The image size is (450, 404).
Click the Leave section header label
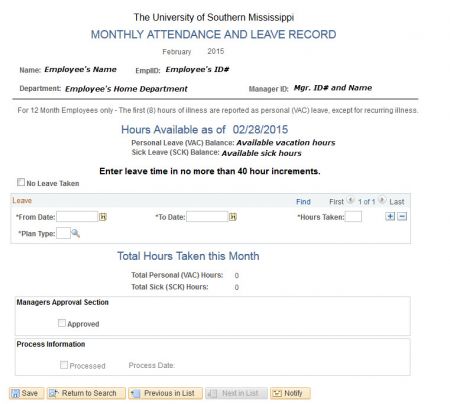tap(22, 201)
